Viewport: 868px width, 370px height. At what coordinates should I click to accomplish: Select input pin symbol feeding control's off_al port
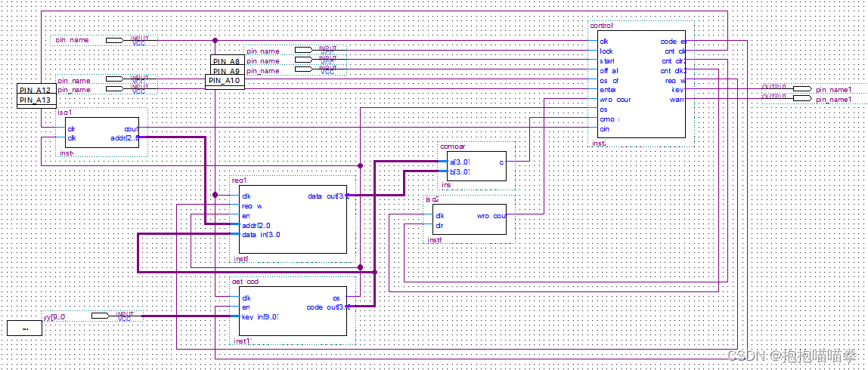tap(304, 69)
